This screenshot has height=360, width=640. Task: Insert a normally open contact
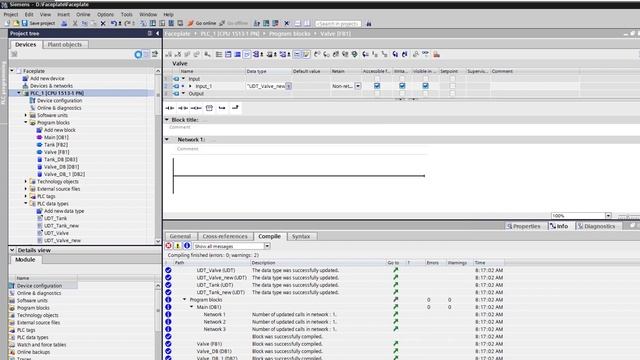(170, 108)
